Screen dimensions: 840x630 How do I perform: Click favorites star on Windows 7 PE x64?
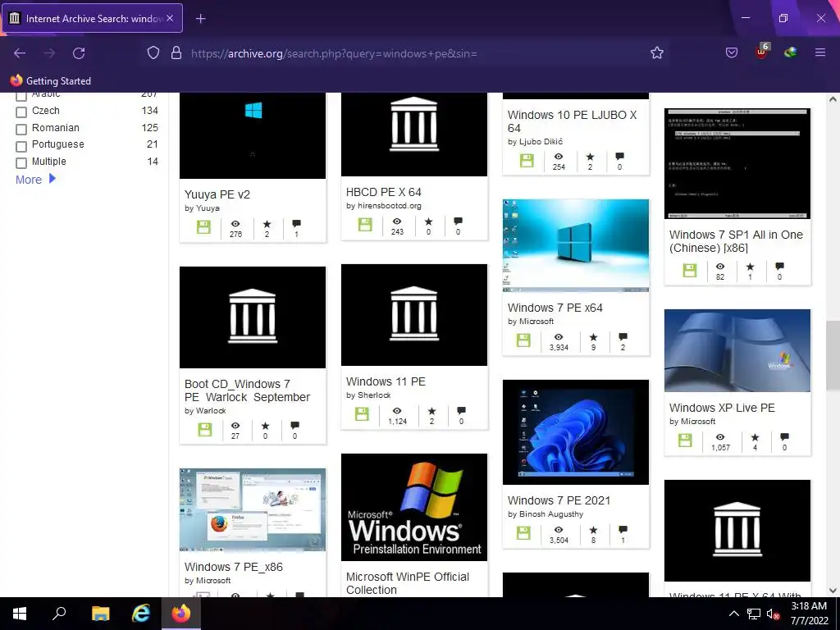coord(593,337)
